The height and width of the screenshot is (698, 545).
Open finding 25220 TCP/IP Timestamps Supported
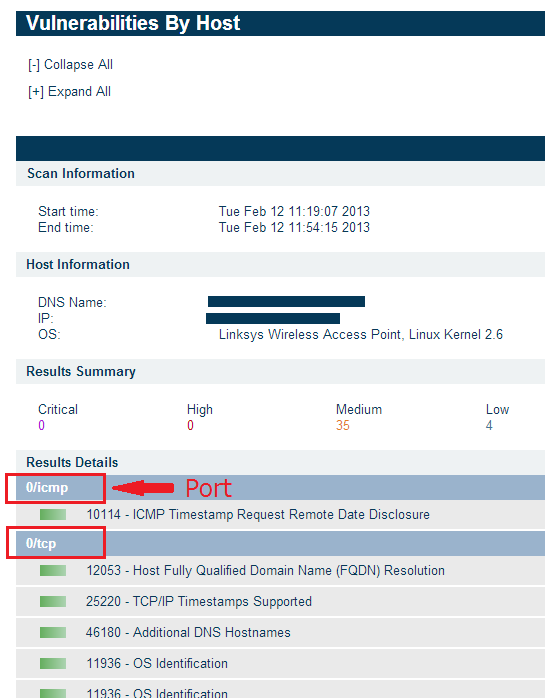pyautogui.click(x=199, y=601)
